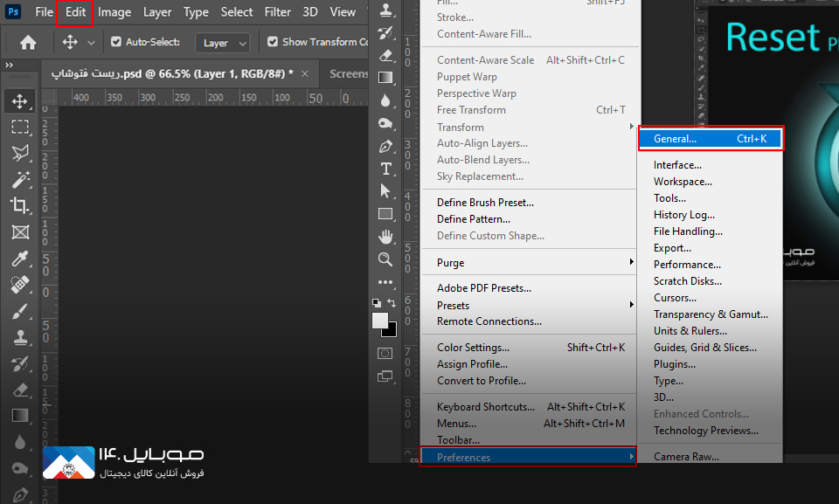The image size is (839, 504).
Task: Click the Move tool preset icon in options bar
Action: tap(70, 42)
